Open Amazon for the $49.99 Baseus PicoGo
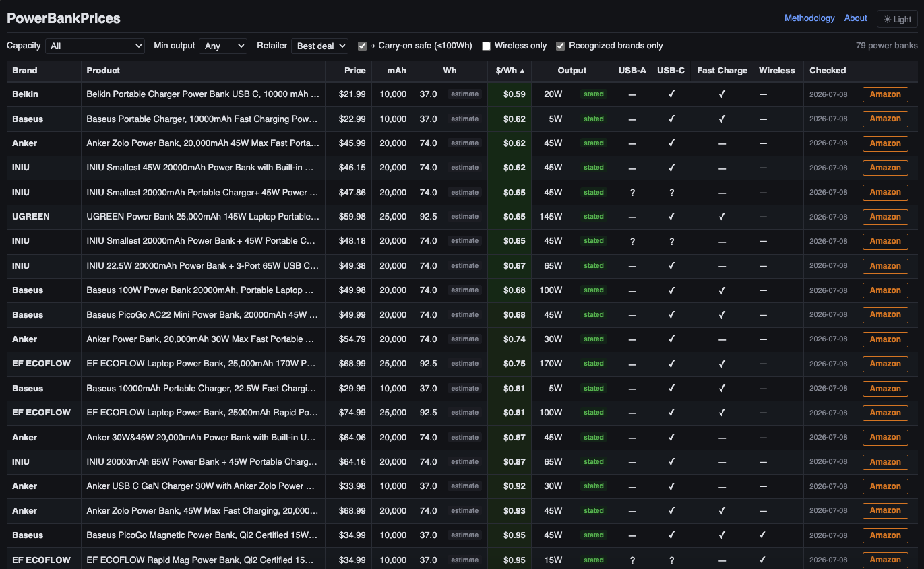The image size is (924, 569). [x=885, y=314]
